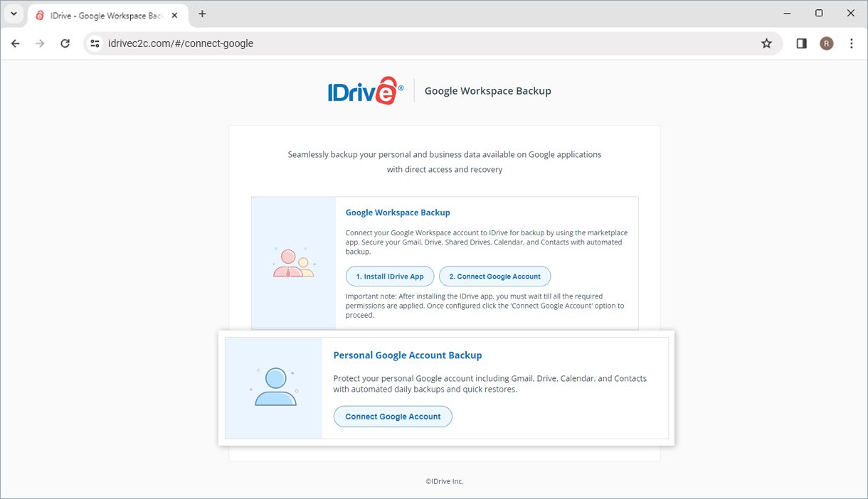Click the 2. Connect Google Account button
Image resolution: width=868 pixels, height=499 pixels.
point(495,277)
